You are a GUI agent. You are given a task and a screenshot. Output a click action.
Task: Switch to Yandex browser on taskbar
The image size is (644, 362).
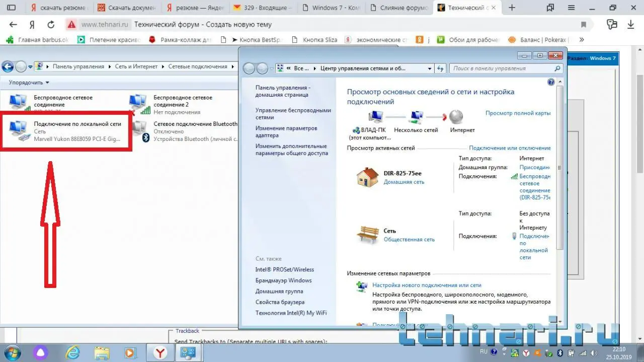point(160,352)
